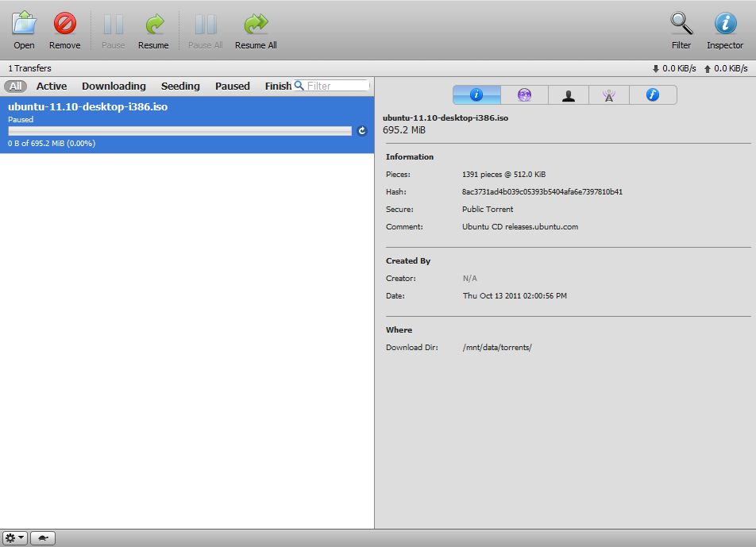Screen dimensions: 756x547
Task: Click the '/mnt/data/torrents/' download directory
Action: [497, 348]
